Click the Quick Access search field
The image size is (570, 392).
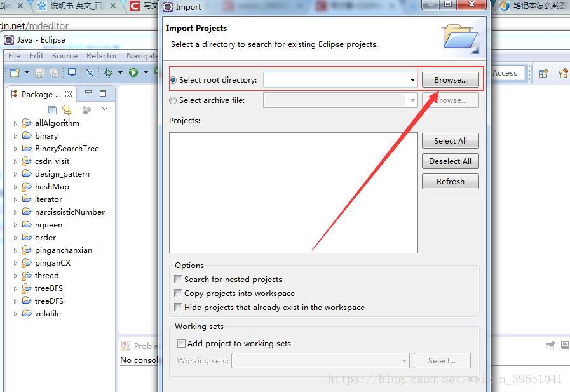[x=508, y=73]
